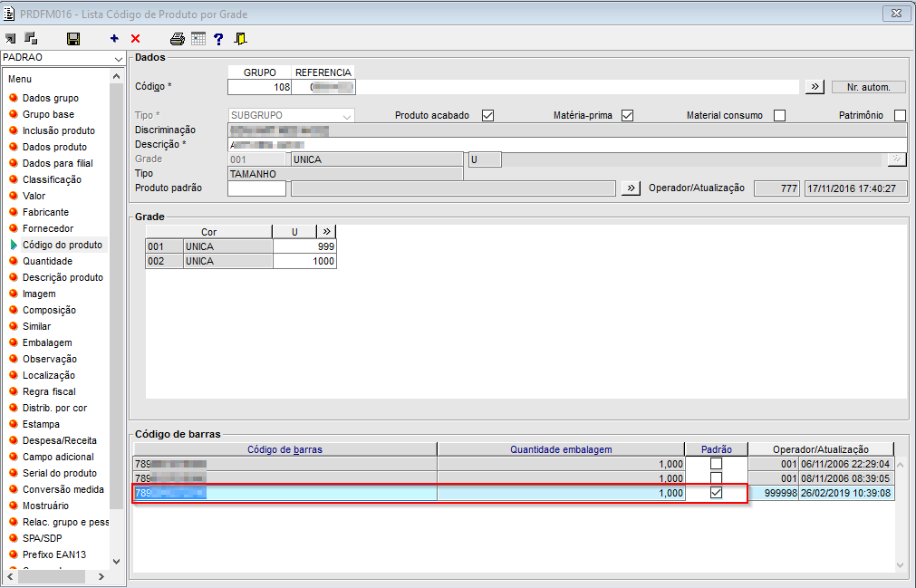Click the Nr. autom. button

[869, 87]
